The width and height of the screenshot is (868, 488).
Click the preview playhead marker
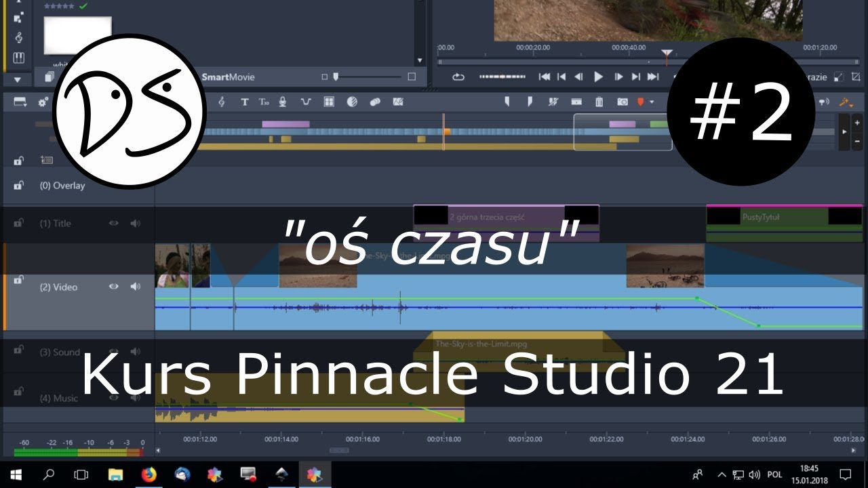click(x=667, y=54)
